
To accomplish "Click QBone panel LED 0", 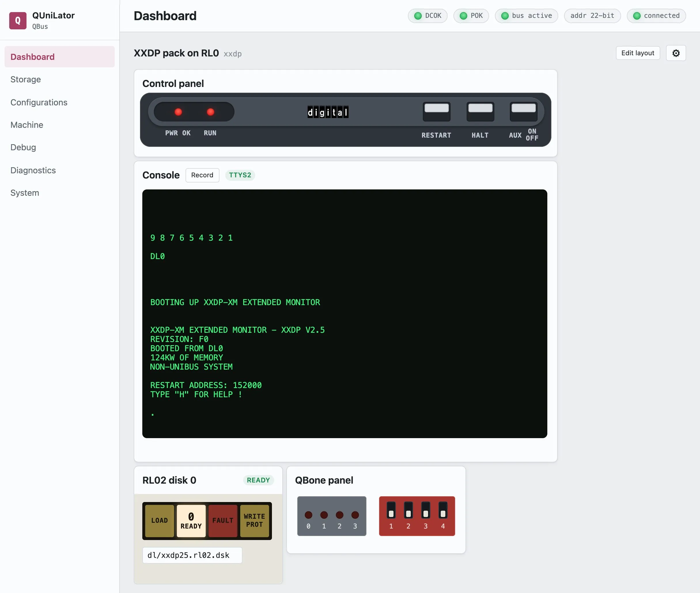I will point(309,515).
